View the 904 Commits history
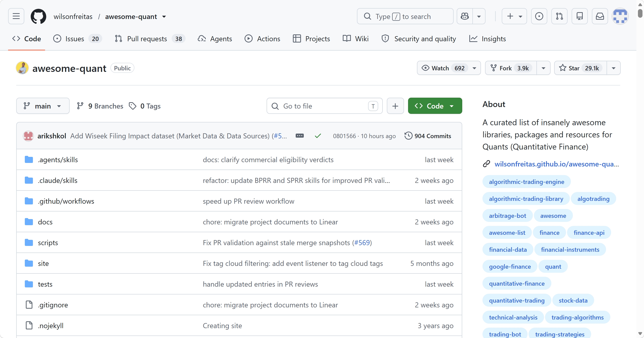644x338 pixels. pyautogui.click(x=428, y=136)
